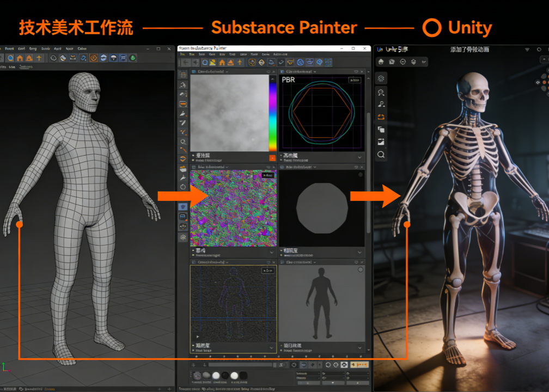Click the green circular icon in the modeling toolbar
The width and height of the screenshot is (549, 392).
coord(133,58)
